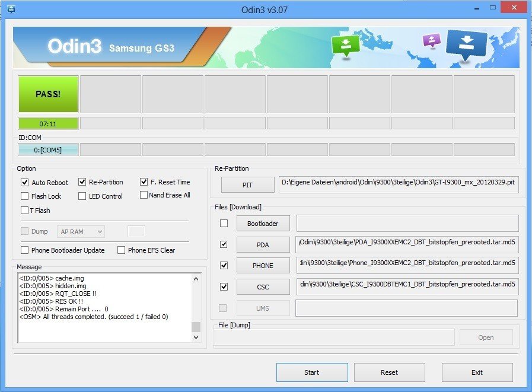The image size is (532, 392).
Task: Click the Message log scroll up arrow
Action: coord(196,279)
